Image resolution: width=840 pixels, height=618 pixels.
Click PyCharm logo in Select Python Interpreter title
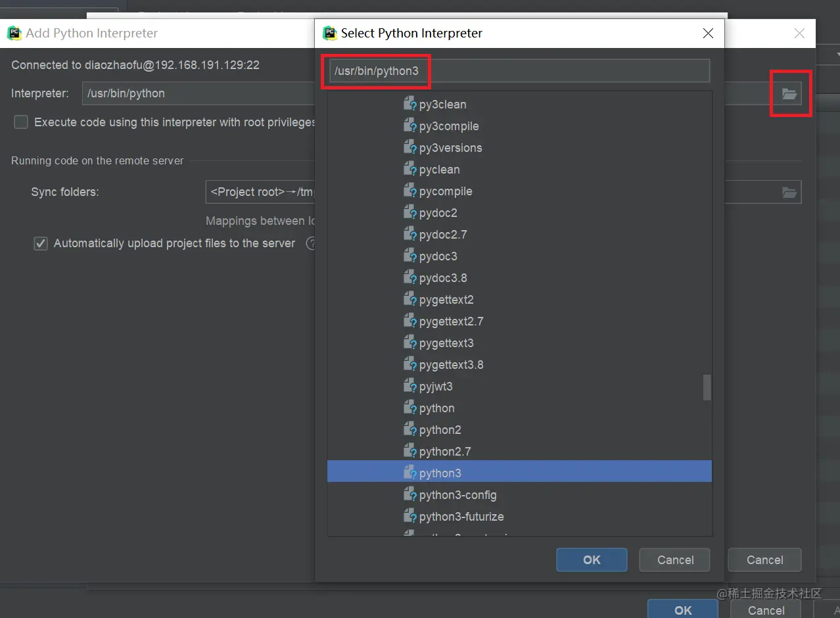[330, 33]
